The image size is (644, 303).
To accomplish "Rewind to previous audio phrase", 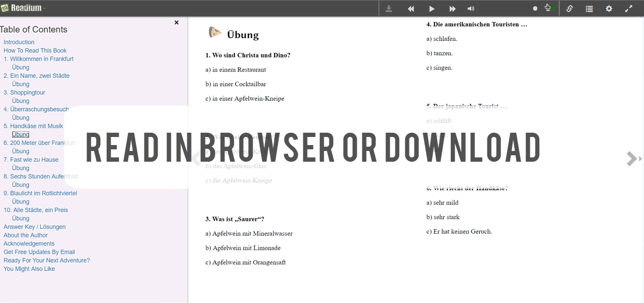I will [x=411, y=9].
